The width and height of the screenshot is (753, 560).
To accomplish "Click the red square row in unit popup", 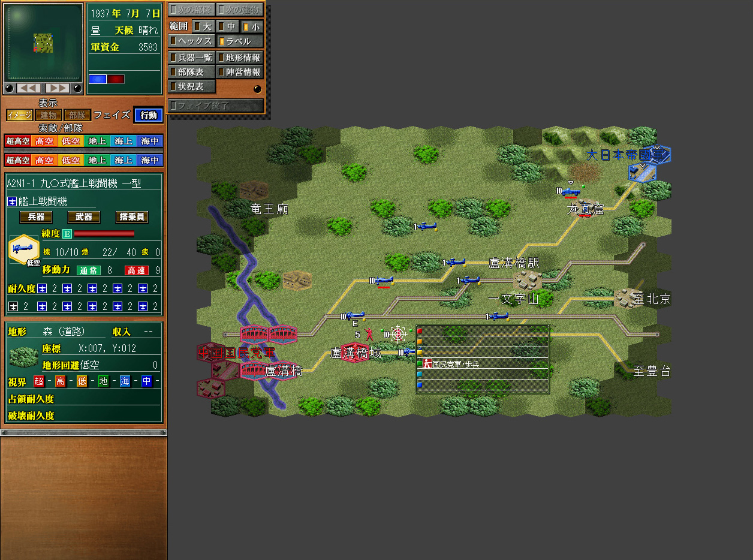I will tap(483, 330).
